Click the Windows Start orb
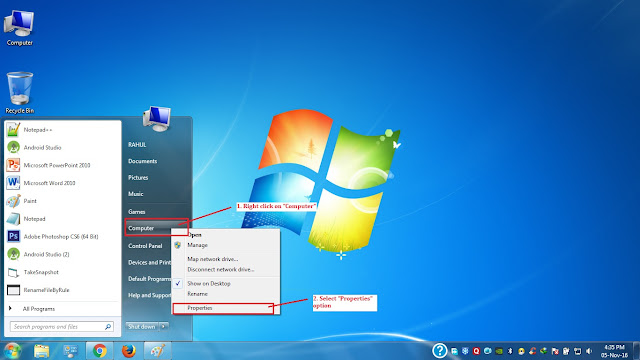The width and height of the screenshot is (640, 360). click(12, 351)
